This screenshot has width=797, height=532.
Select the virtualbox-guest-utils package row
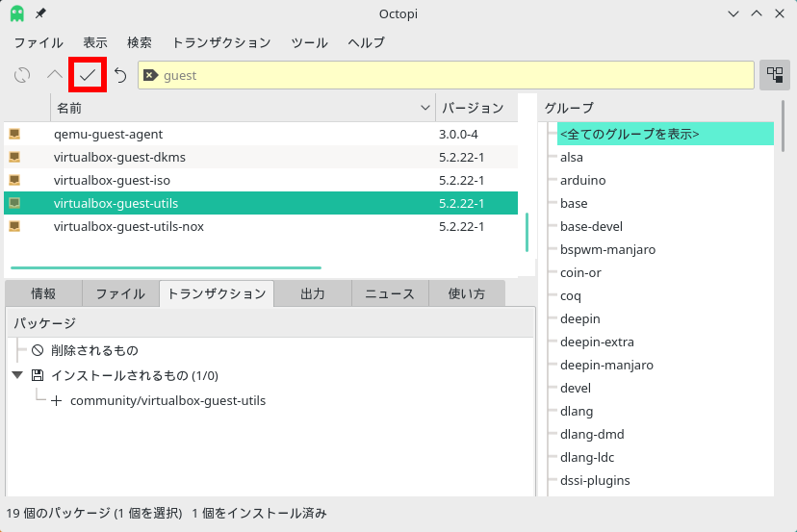(x=261, y=203)
